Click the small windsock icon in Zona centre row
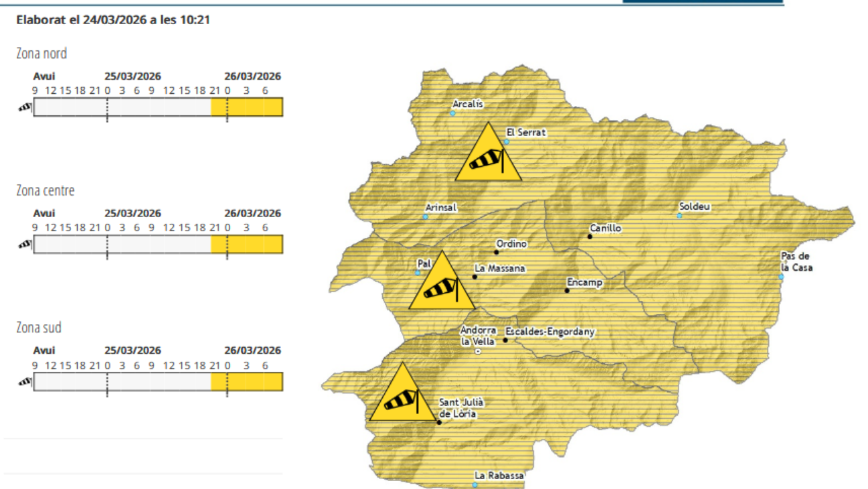868x489 pixels. point(25,244)
